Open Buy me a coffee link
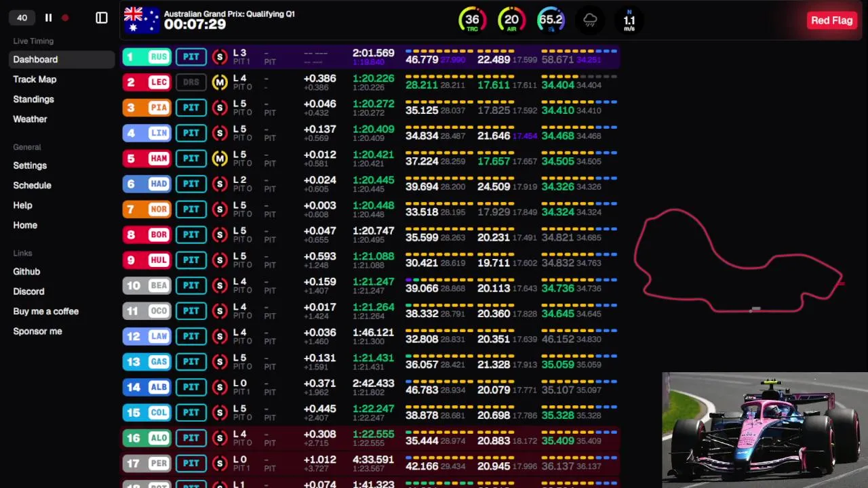The width and height of the screenshot is (868, 488). click(x=46, y=311)
